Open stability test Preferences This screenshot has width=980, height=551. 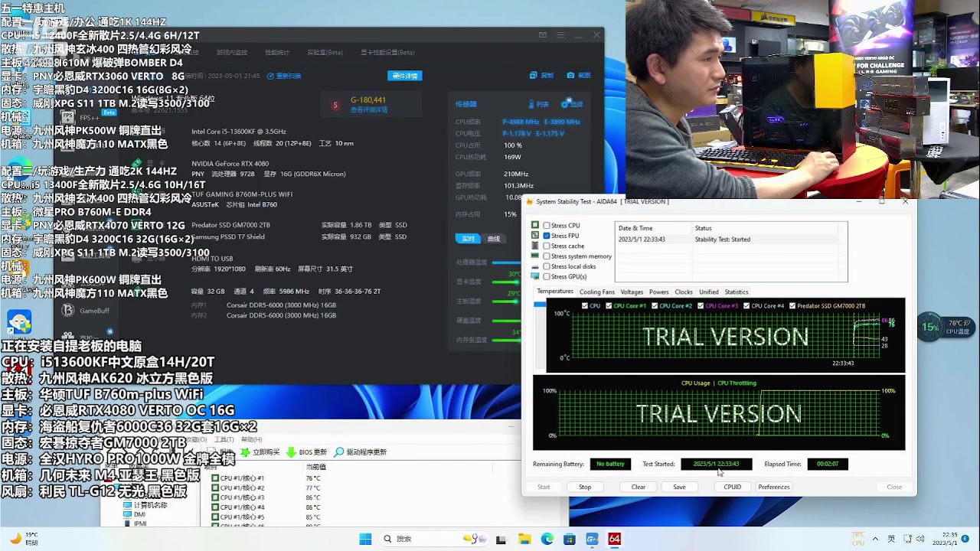tap(774, 487)
